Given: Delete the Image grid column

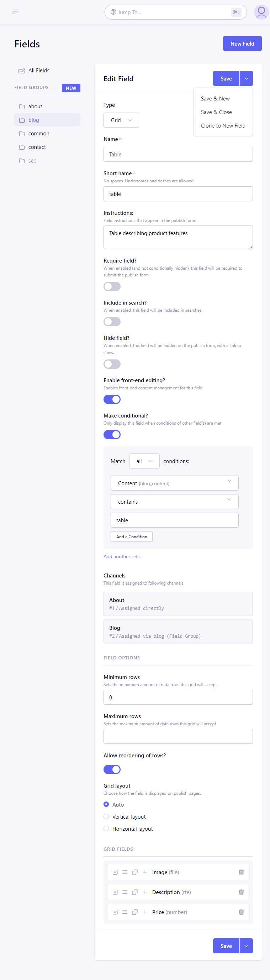Looking at the screenshot, I should click(241, 872).
